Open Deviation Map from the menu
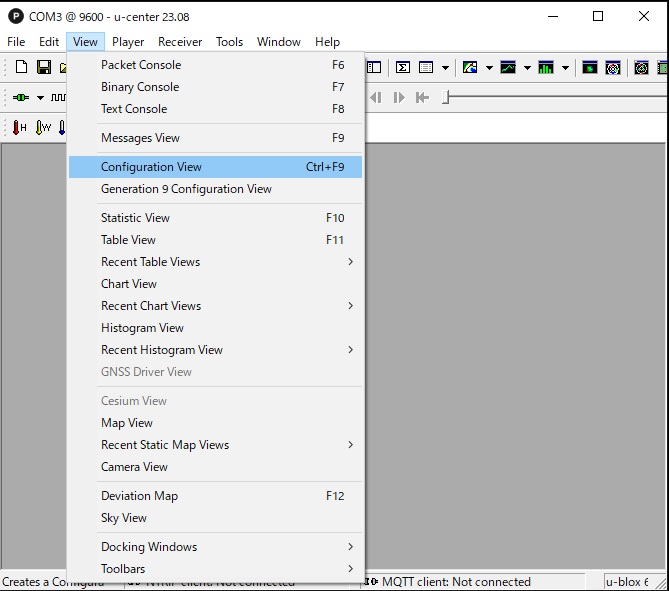 (215, 496)
